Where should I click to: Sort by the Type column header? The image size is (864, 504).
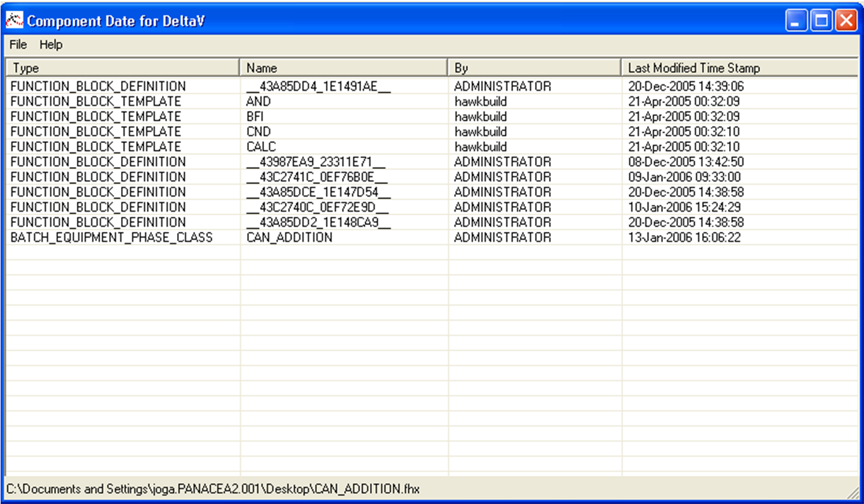(123, 67)
